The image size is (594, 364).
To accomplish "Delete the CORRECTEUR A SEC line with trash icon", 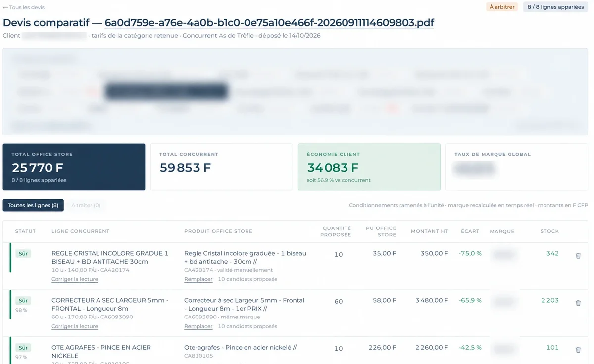I will pos(578,303).
